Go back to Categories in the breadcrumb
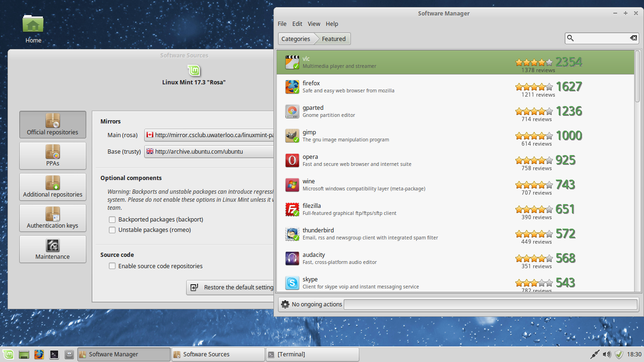 tap(296, 39)
